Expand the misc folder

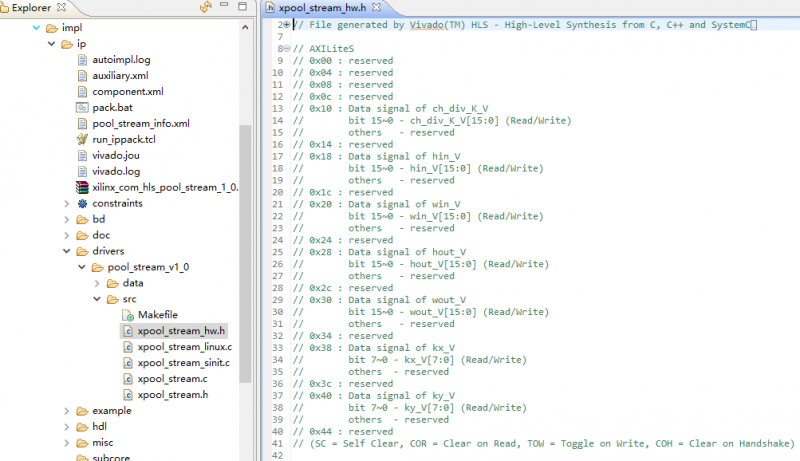pyautogui.click(x=67, y=443)
